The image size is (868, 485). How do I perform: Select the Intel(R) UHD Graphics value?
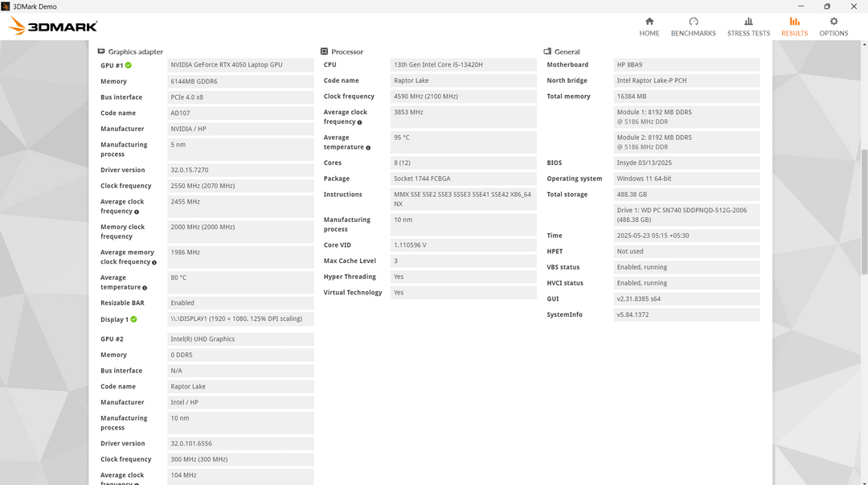240,339
